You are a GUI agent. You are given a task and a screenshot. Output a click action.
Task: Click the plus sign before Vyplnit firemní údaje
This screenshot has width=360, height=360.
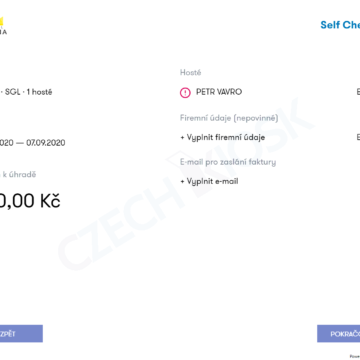(182, 137)
